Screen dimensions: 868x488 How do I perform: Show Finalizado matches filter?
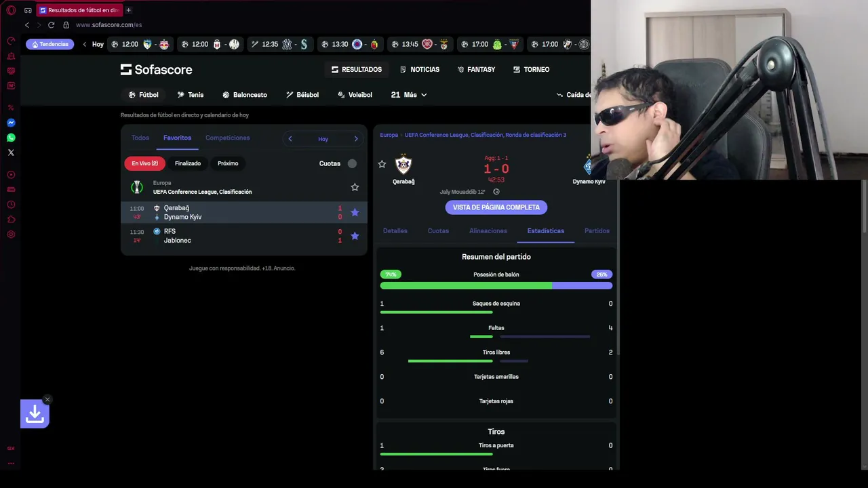[x=188, y=163]
